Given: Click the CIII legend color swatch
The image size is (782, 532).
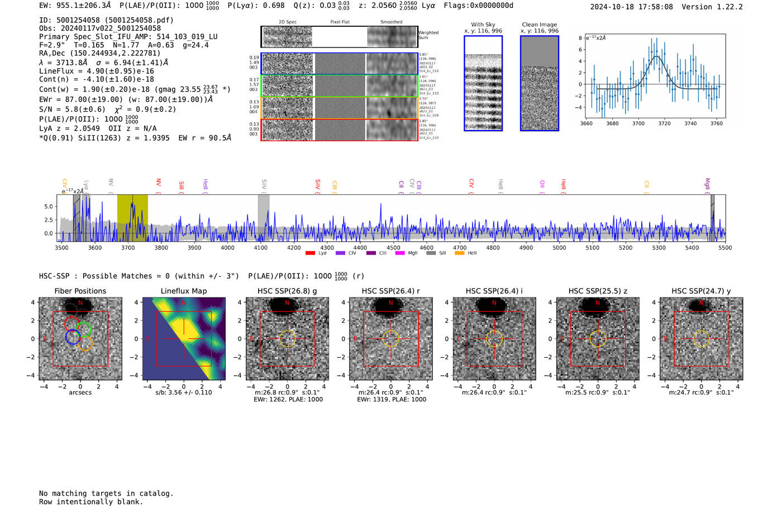Looking at the screenshot, I should (371, 253).
